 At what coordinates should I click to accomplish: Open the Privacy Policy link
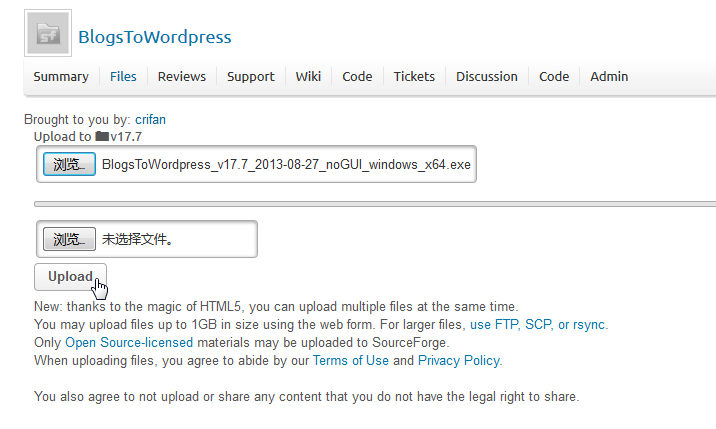click(459, 361)
